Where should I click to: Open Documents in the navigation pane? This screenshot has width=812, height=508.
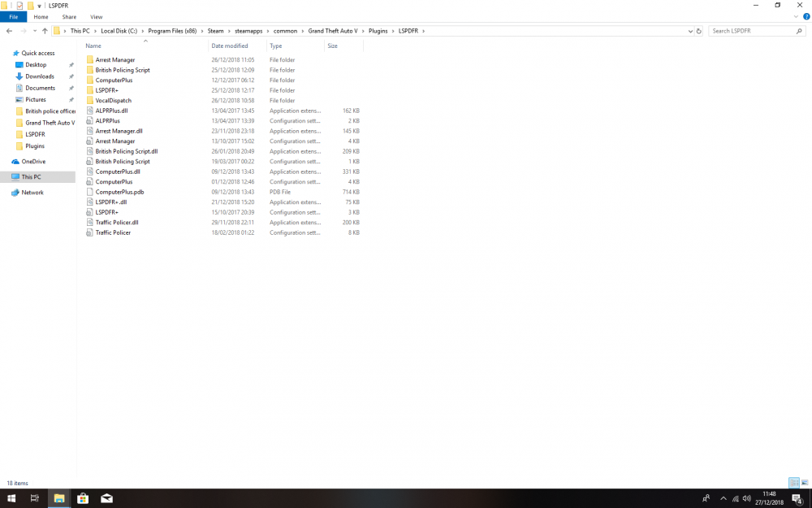pyautogui.click(x=40, y=88)
